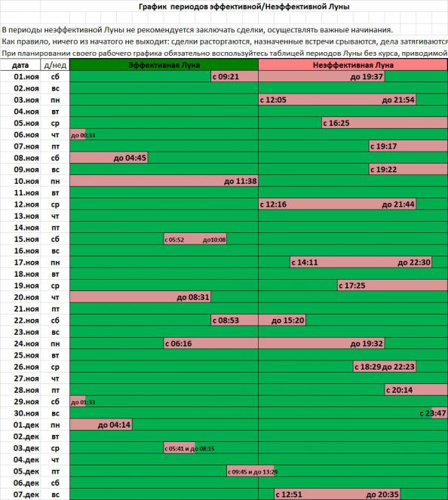Select the cell 'с 14:11'

(x=304, y=262)
